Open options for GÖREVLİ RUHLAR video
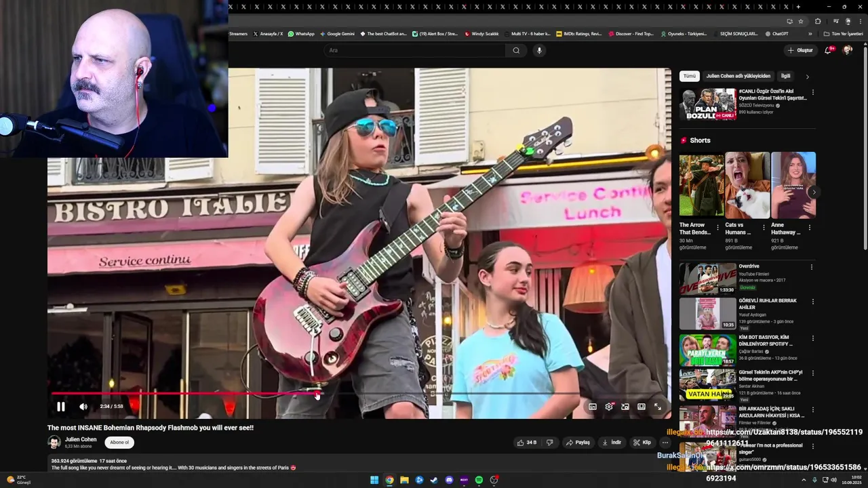 click(812, 302)
